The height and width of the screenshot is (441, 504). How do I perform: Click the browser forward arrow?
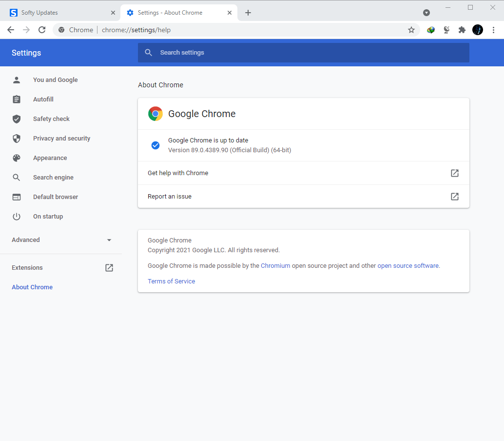tap(26, 30)
